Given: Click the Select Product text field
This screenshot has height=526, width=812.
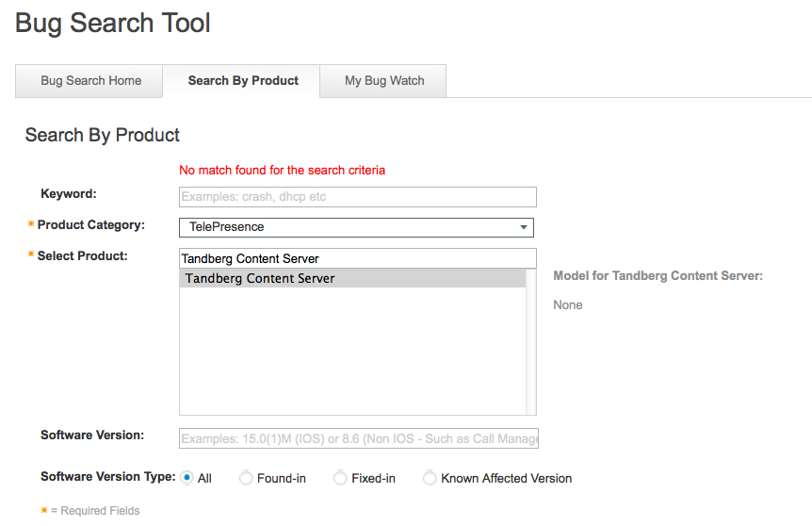Looking at the screenshot, I should coord(358,258).
